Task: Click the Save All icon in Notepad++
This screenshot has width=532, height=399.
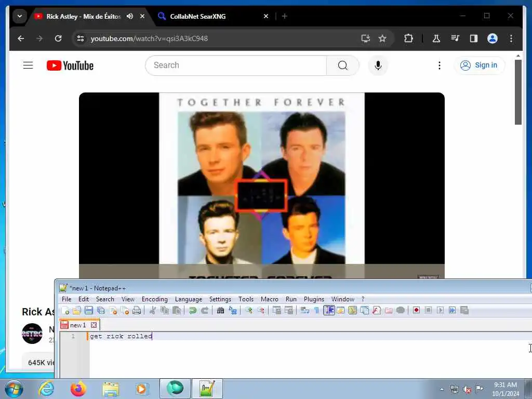Action: click(x=101, y=311)
